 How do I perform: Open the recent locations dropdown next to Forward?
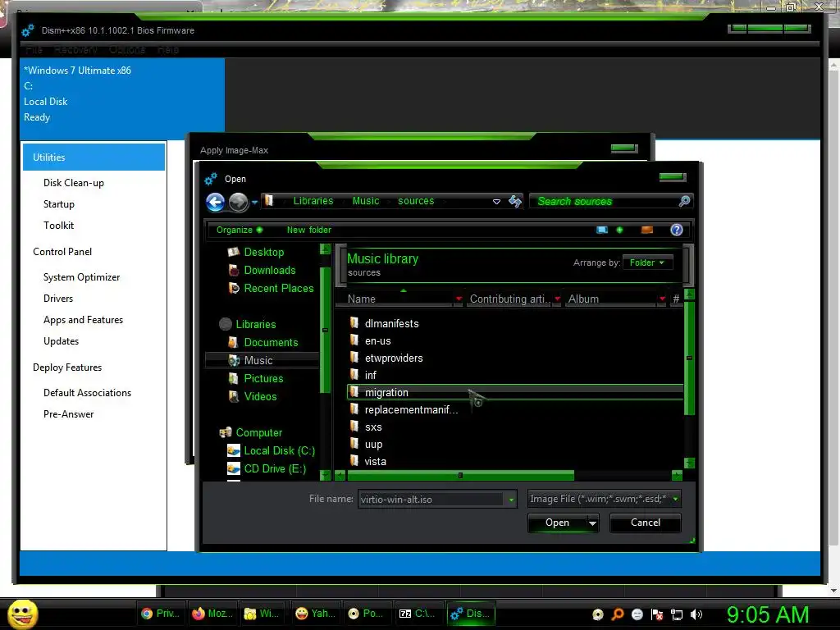(254, 202)
